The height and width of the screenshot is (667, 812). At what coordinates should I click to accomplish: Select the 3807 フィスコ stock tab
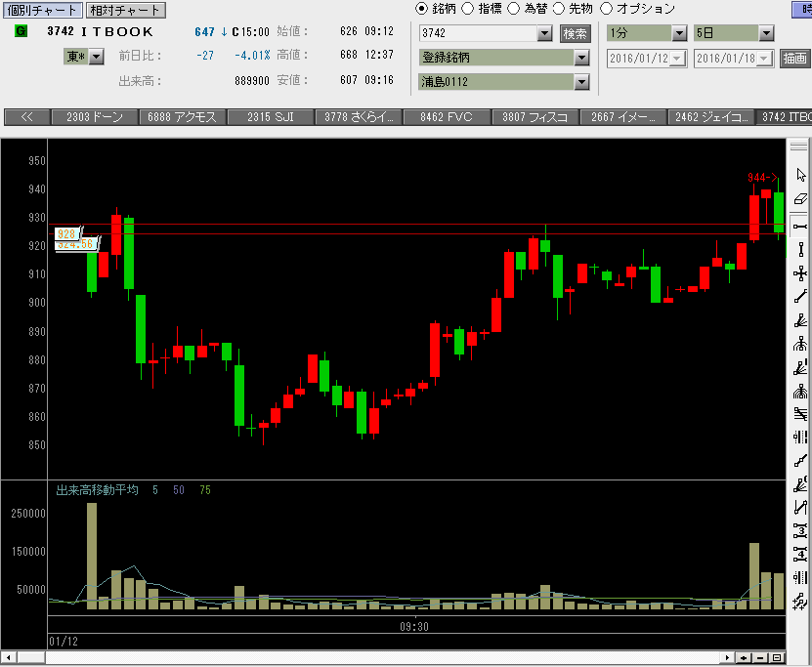click(534, 117)
